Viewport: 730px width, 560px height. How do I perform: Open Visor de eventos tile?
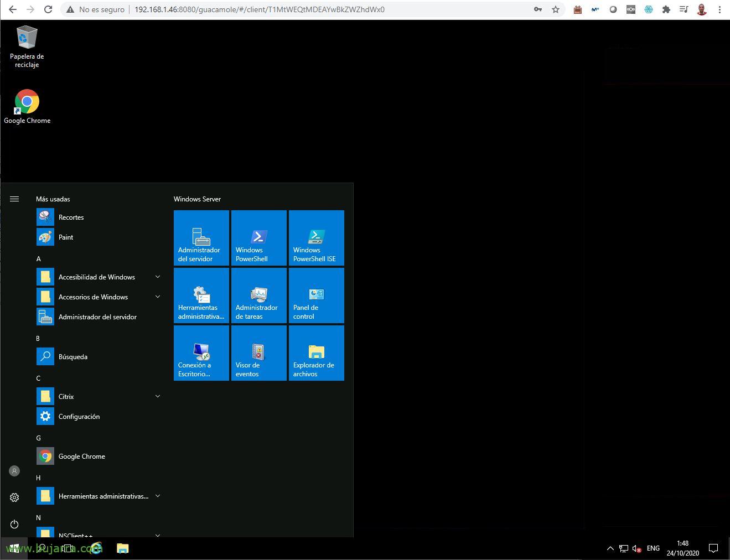point(259,353)
